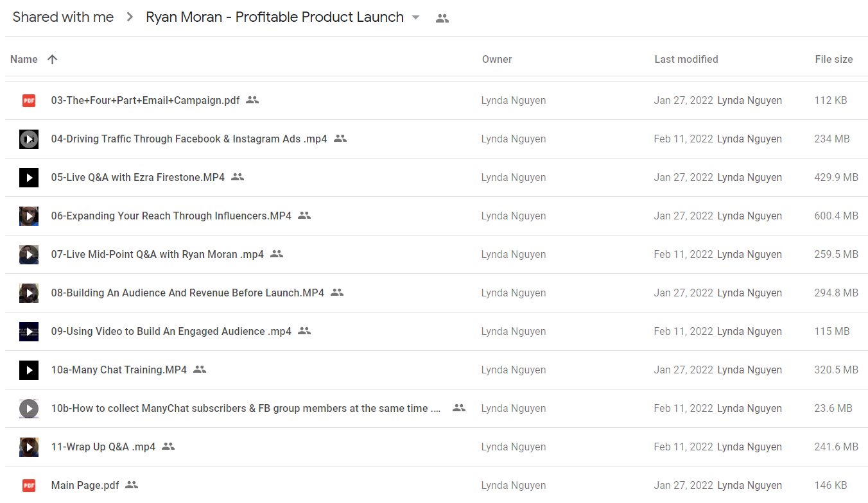Click the PDF icon for 03-The+Four+Part+Email+Campaign.pdf
Image resolution: width=868 pixels, height=503 pixels.
[29, 100]
